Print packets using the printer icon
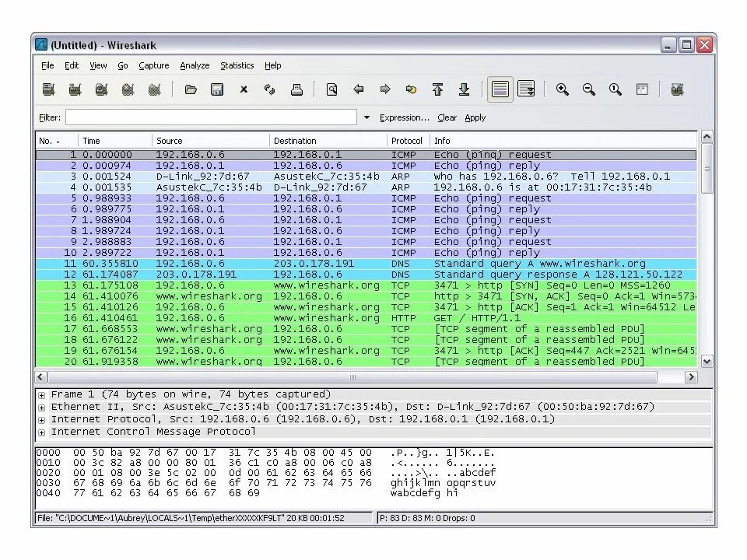 pos(296,89)
